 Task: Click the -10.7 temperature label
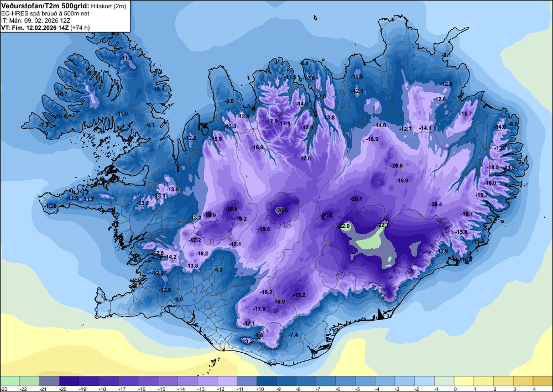62,95
